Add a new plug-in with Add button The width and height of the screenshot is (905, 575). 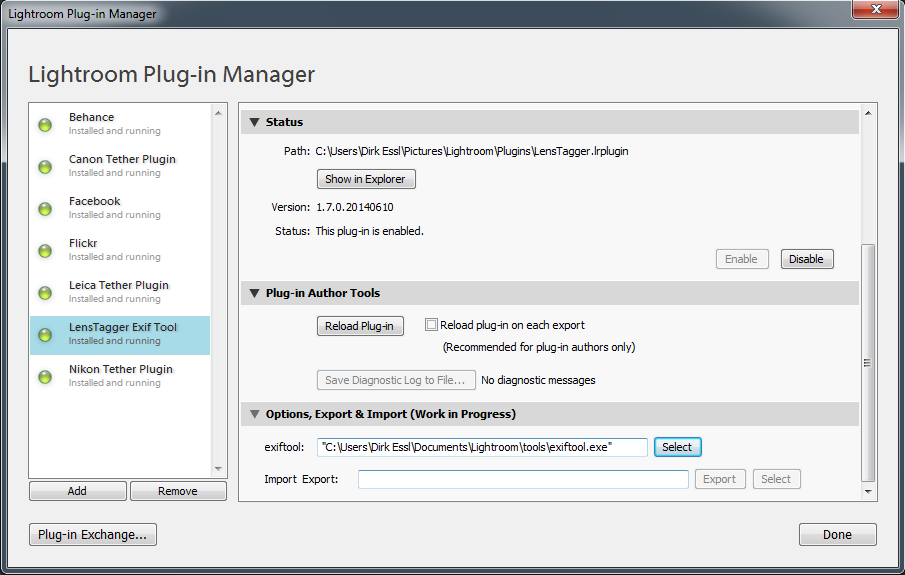[77, 491]
